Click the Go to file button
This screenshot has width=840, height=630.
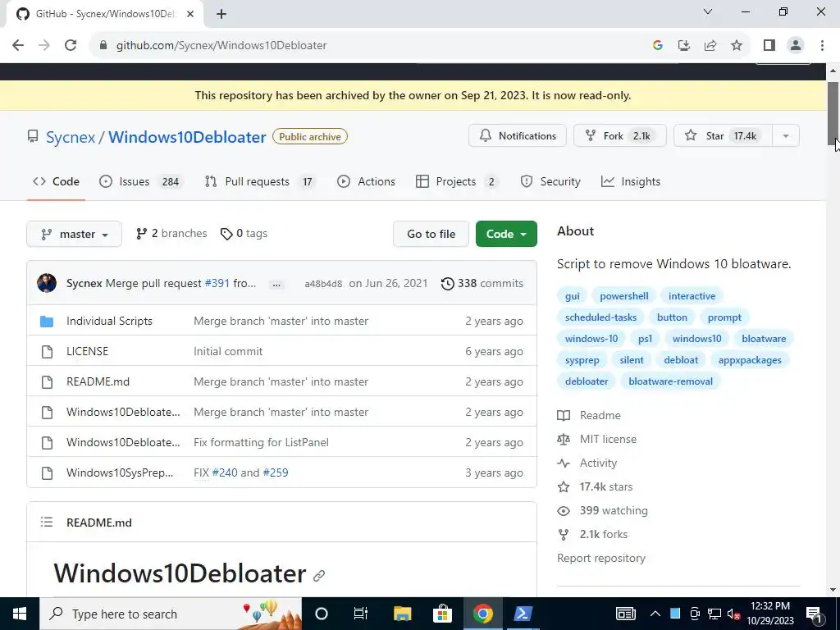[431, 234]
